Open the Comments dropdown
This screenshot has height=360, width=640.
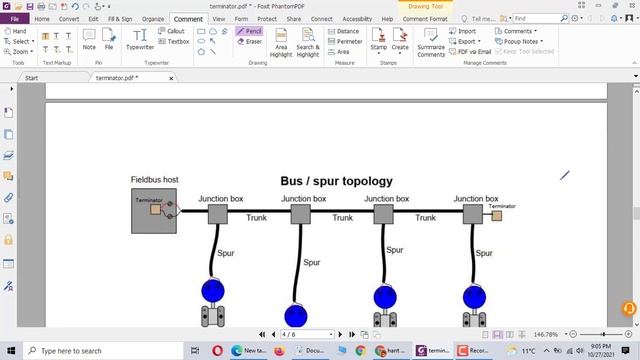pos(516,31)
